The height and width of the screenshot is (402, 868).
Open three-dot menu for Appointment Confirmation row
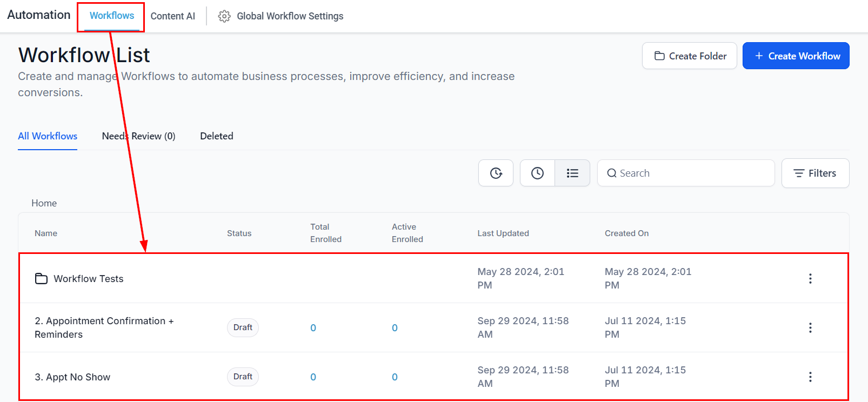click(810, 328)
